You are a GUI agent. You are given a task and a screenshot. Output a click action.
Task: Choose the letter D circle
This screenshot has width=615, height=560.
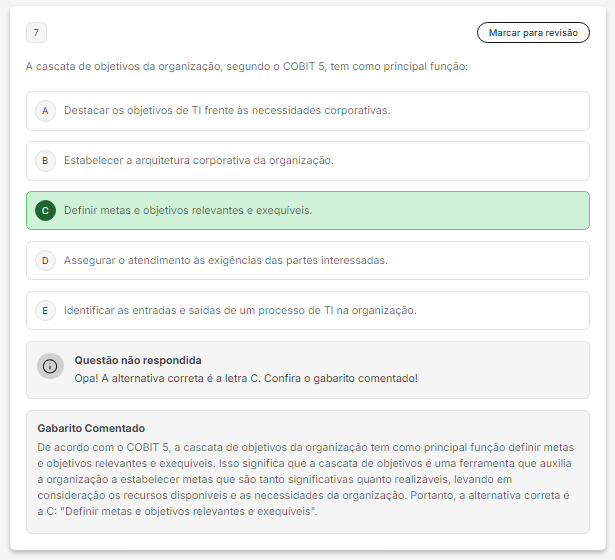[x=45, y=261]
